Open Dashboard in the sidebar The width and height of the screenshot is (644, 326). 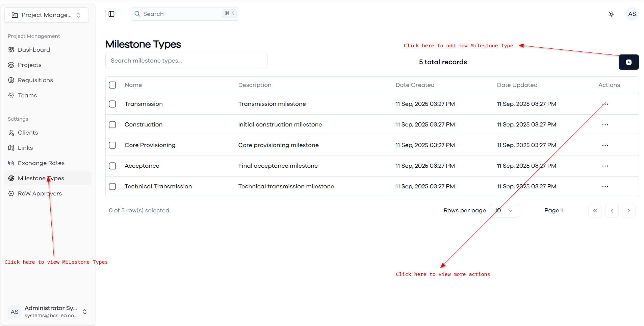[48, 50]
